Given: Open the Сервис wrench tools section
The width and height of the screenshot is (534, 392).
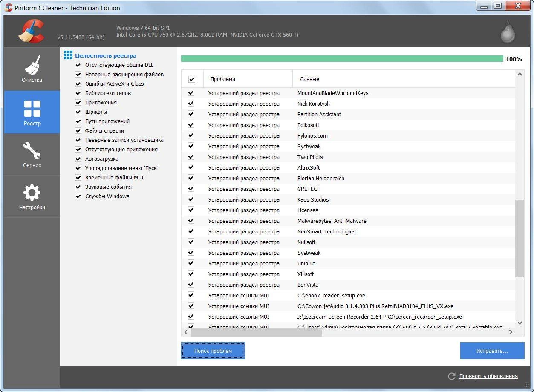Looking at the screenshot, I should (32, 154).
